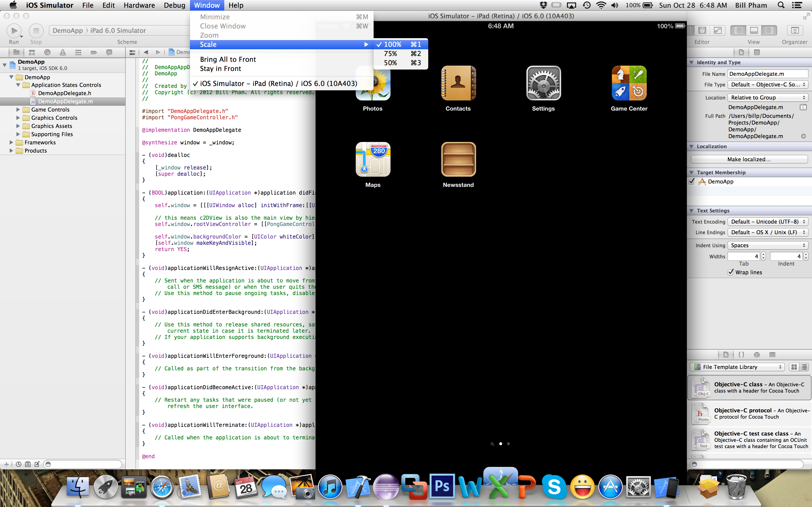Open Newsstand on the iPad home screen
812x507 pixels.
click(x=458, y=159)
